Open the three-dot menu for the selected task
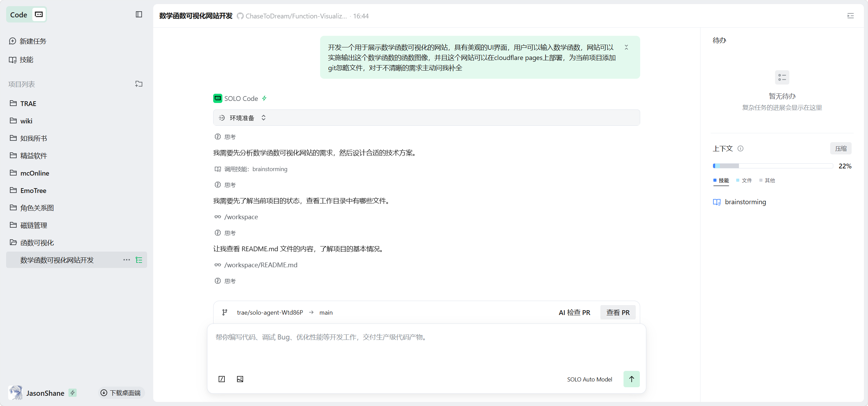 point(127,260)
